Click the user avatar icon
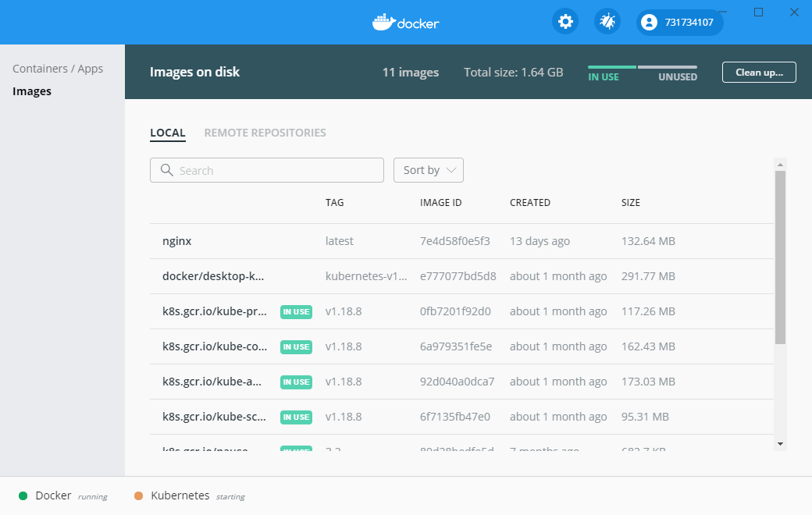 pos(649,23)
